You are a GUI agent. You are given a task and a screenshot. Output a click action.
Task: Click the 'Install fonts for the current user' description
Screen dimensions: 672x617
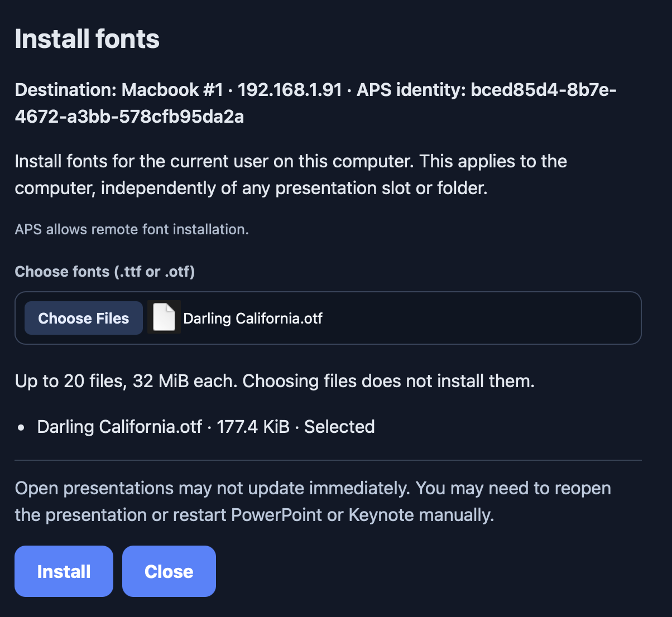(291, 175)
